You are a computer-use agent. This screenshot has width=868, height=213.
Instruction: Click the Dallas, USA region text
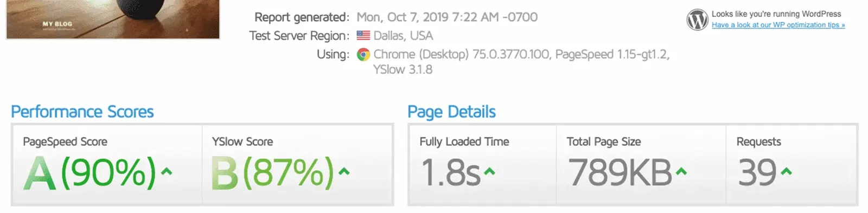tap(403, 36)
